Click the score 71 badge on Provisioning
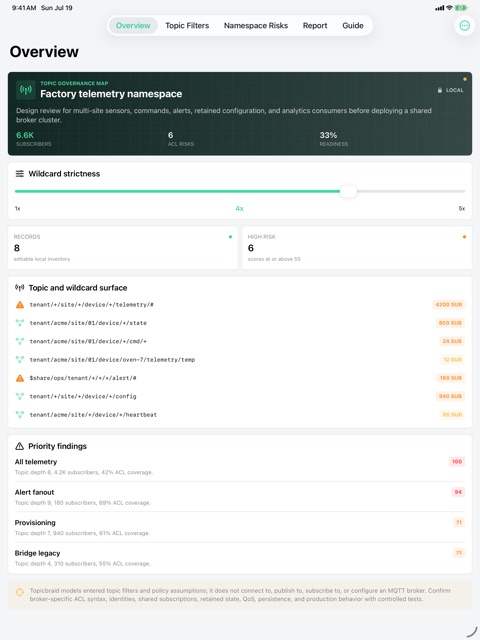The image size is (480, 640). point(459,522)
